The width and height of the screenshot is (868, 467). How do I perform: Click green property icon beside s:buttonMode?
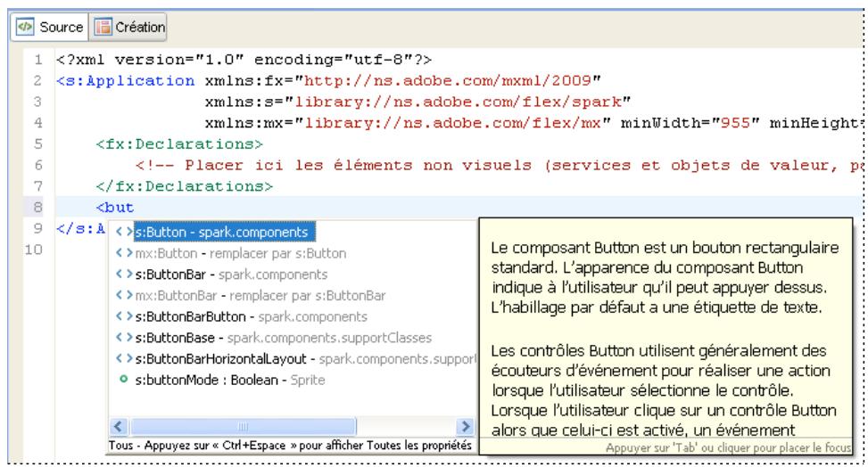tap(124, 379)
